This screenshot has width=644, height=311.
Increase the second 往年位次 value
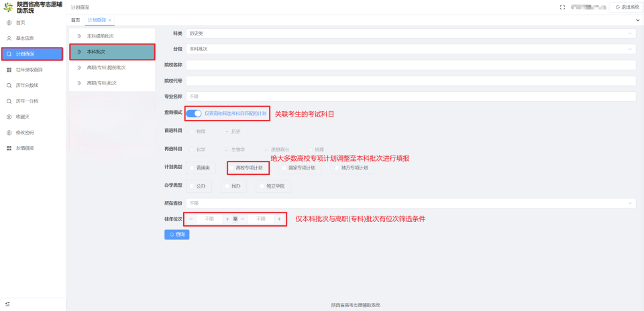279,219
